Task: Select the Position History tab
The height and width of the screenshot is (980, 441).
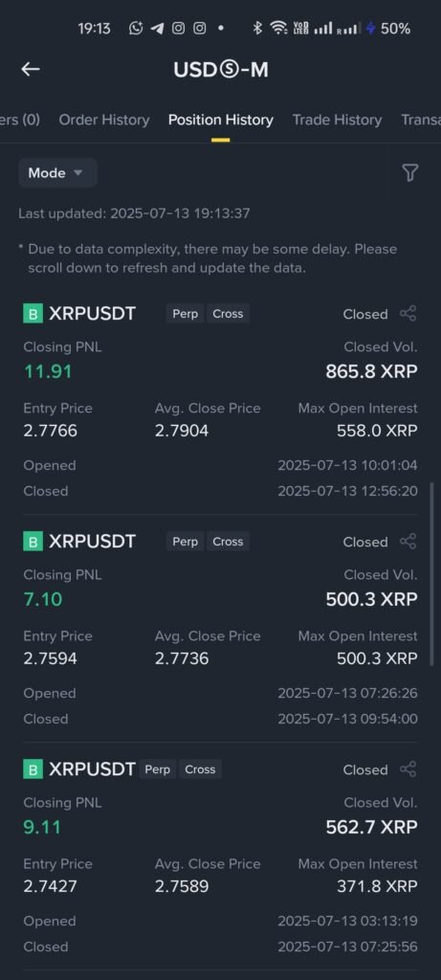Action: (220, 120)
